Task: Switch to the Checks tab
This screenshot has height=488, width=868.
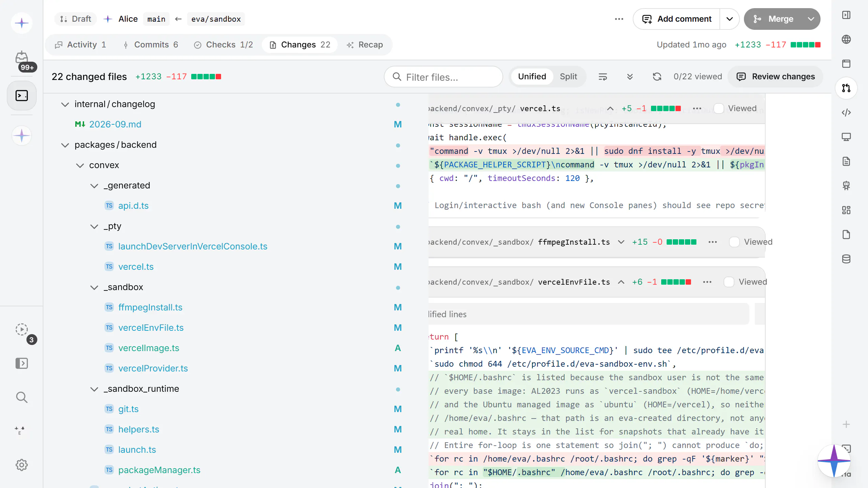Action: point(224,45)
